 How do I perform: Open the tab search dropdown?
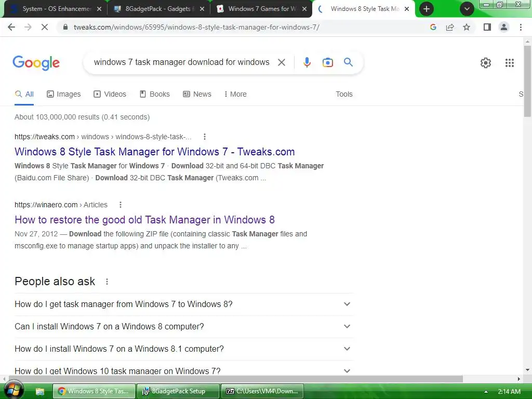[467, 9]
